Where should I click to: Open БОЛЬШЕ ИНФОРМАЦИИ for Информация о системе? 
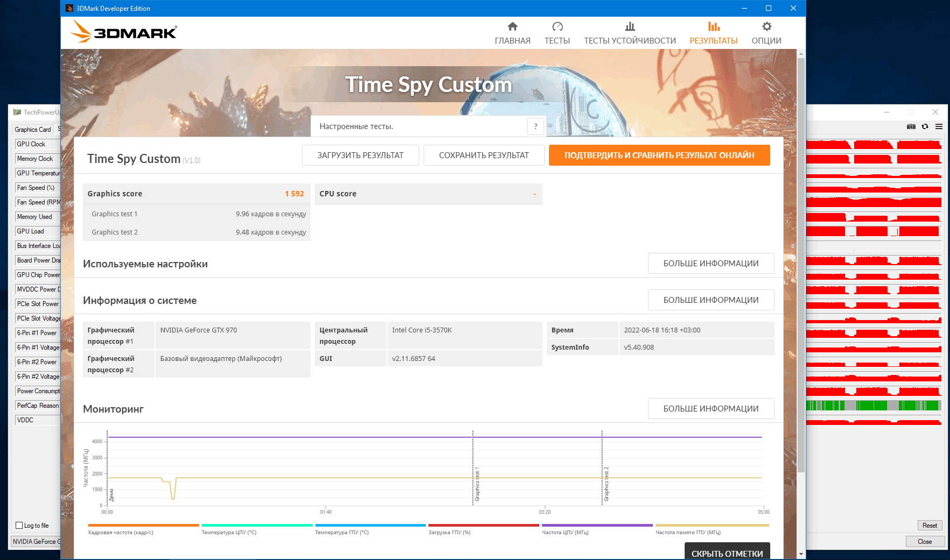[711, 300]
